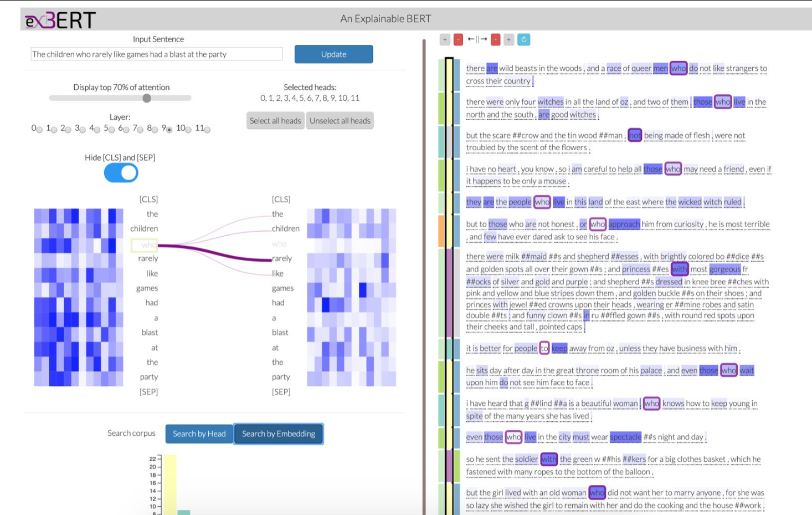The width and height of the screenshot is (812, 515).
Task: Select layer 7 radio button
Action: click(140, 130)
